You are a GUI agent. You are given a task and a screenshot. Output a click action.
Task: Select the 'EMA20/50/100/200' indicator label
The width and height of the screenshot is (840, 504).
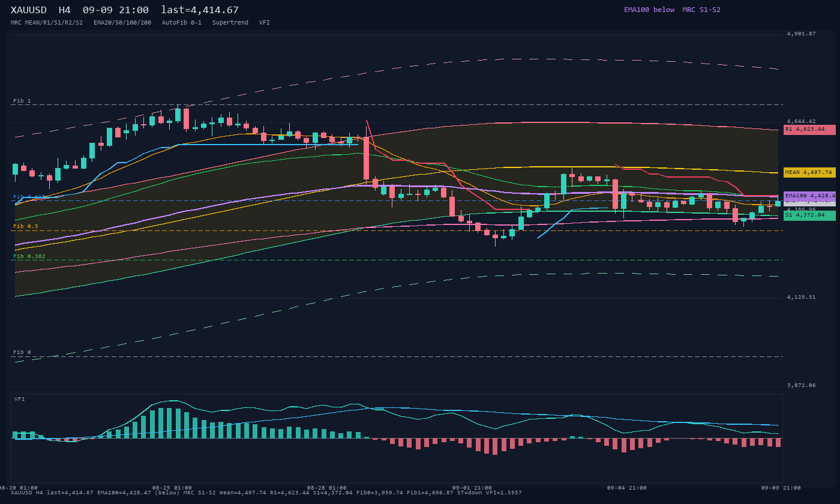(122, 23)
